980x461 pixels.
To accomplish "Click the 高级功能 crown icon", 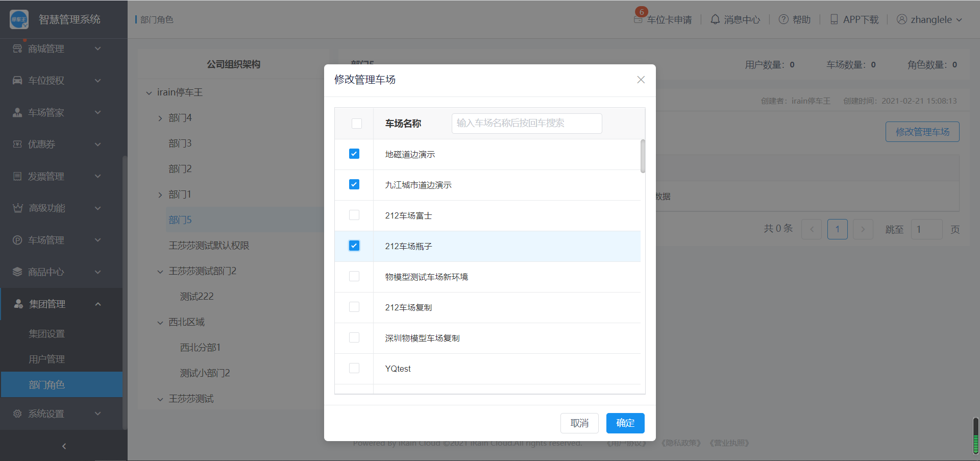I will pyautogui.click(x=18, y=208).
